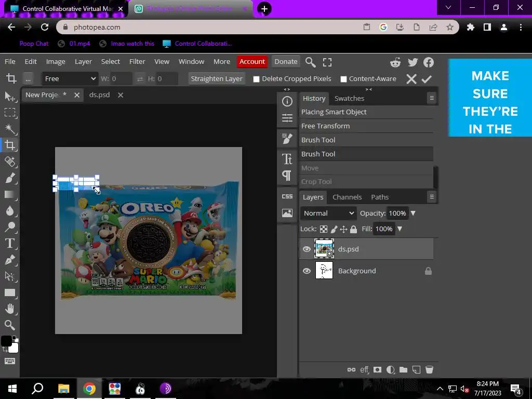Toggle lock all padlock
This screenshot has width=532, height=399.
353,229
